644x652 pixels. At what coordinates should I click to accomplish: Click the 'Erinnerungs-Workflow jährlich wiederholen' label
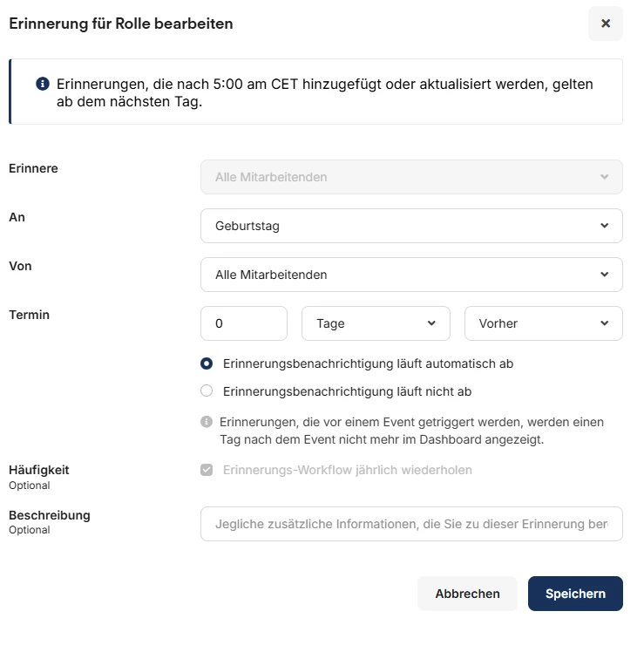[x=348, y=470]
